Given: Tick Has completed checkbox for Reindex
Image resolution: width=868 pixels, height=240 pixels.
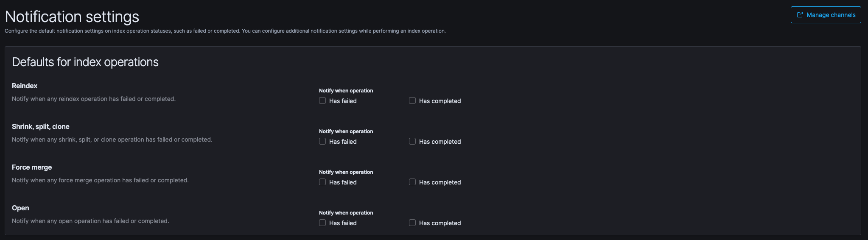Looking at the screenshot, I should (x=412, y=101).
